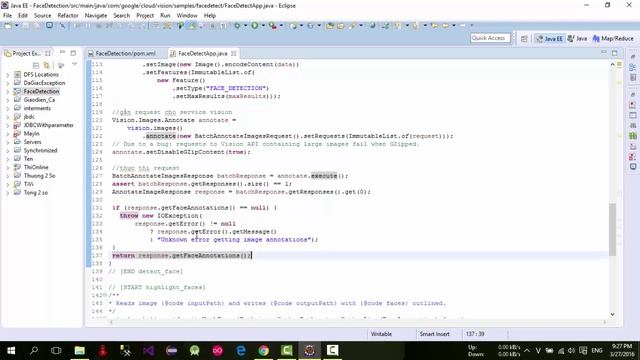Click the Open Perspective icon

click(524, 39)
